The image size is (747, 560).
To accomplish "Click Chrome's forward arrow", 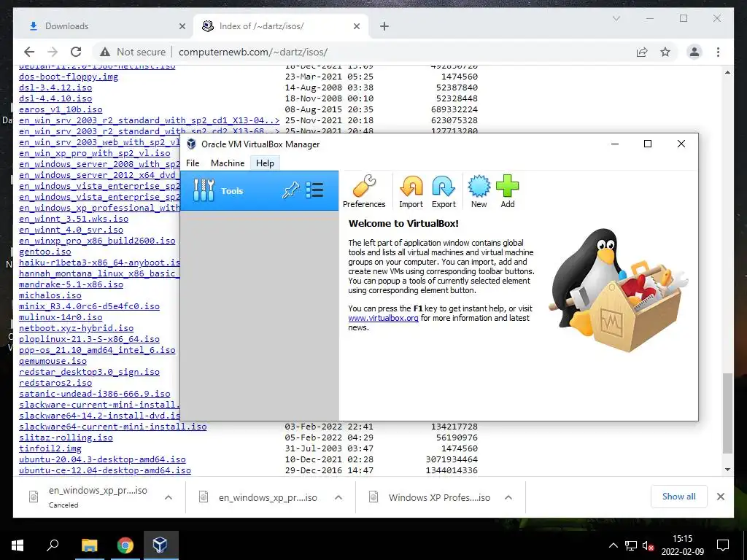I will point(53,52).
